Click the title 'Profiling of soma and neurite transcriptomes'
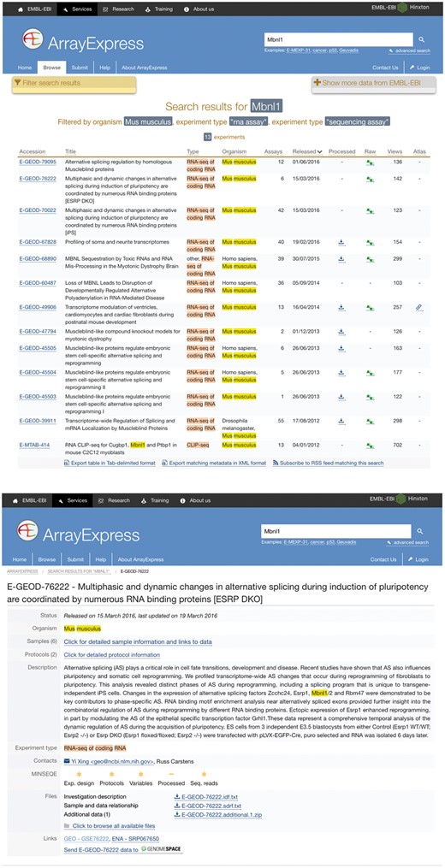This screenshot has height=868, width=445. (117, 243)
